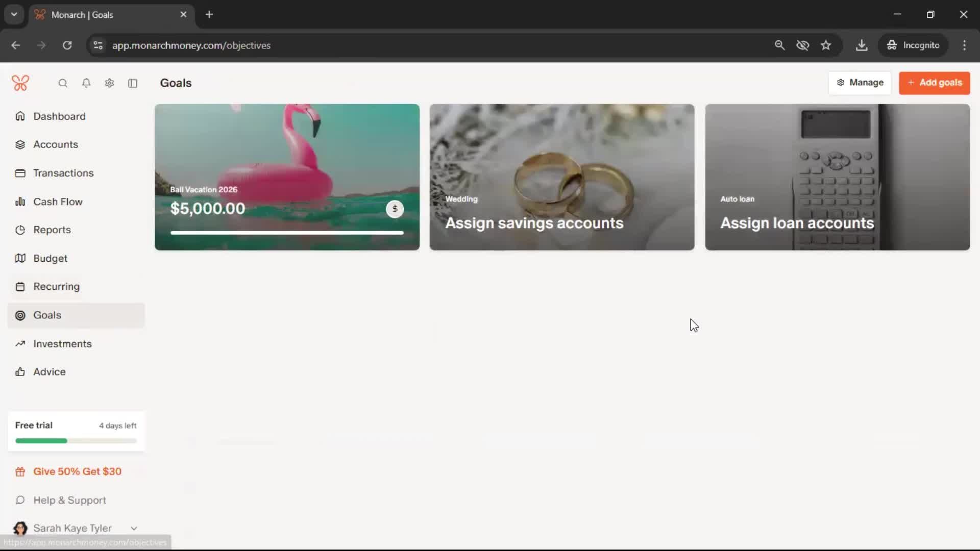Click the Monarch butterfly logo
This screenshot has width=980, height=551.
pyautogui.click(x=20, y=83)
